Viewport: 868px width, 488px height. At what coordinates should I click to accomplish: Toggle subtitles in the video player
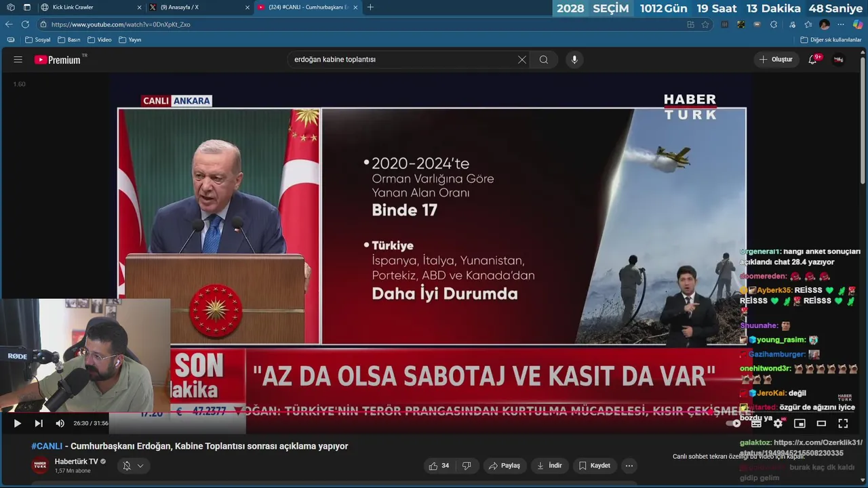756,424
